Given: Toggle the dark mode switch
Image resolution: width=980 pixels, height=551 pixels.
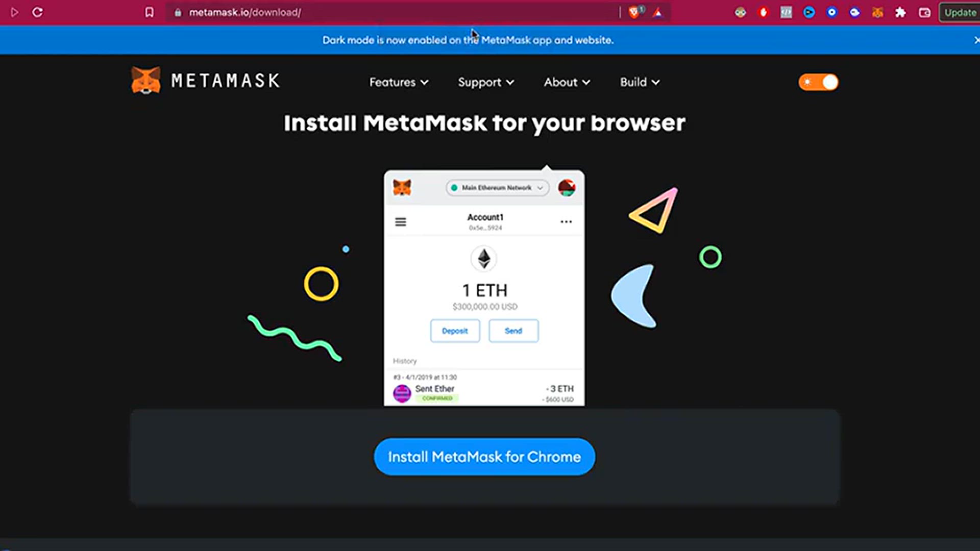Looking at the screenshot, I should pyautogui.click(x=819, y=82).
